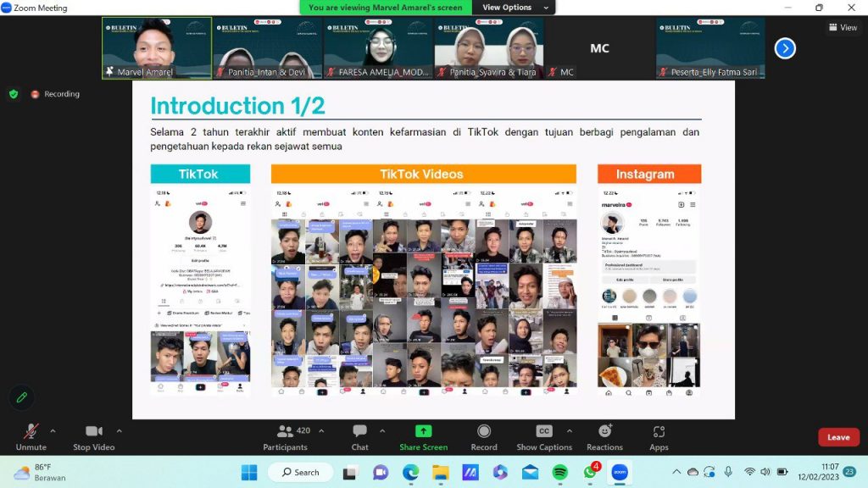Expand audio settings arrow next to Unmute
Image resolution: width=868 pixels, height=488 pixels.
(53, 430)
